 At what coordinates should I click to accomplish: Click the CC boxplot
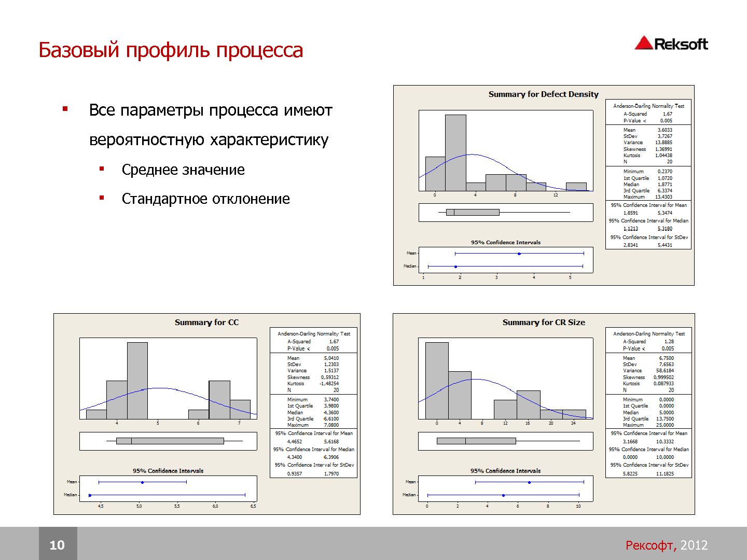[168, 441]
